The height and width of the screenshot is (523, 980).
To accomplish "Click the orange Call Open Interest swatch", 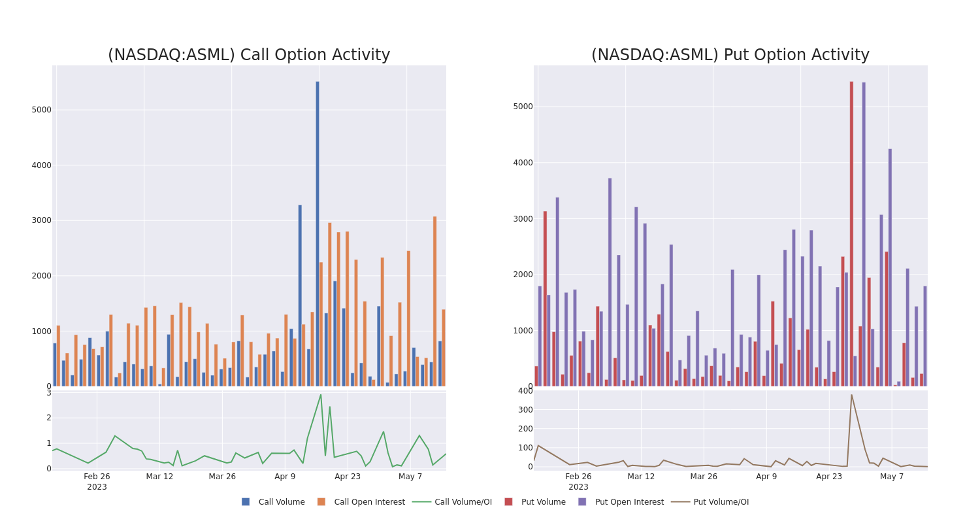I will click(x=321, y=502).
